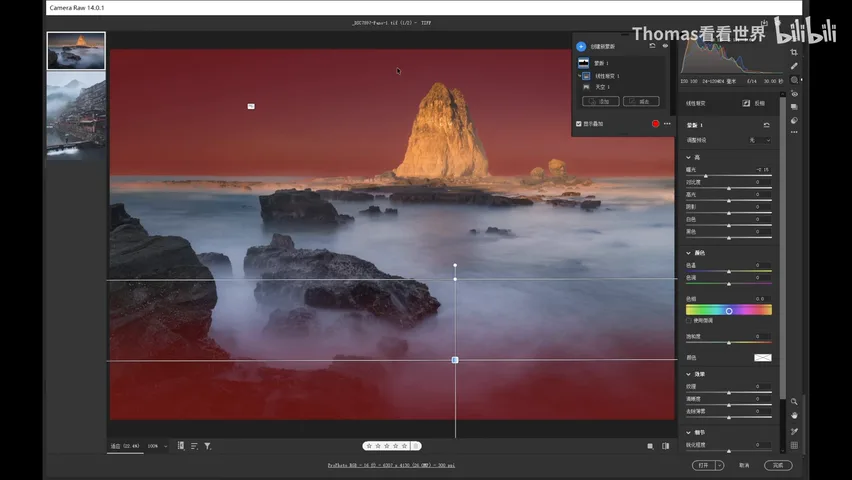
Task: Toggle the grid overlay icon
Action: point(794,445)
